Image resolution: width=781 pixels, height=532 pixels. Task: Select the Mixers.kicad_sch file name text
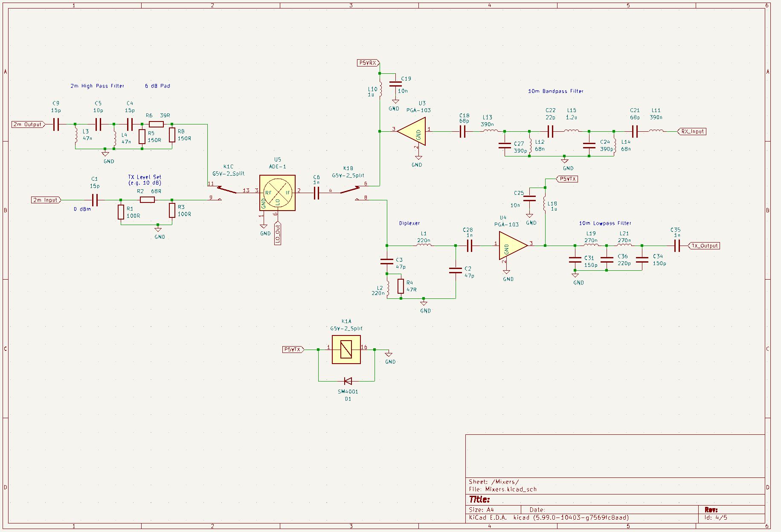[x=511, y=489]
